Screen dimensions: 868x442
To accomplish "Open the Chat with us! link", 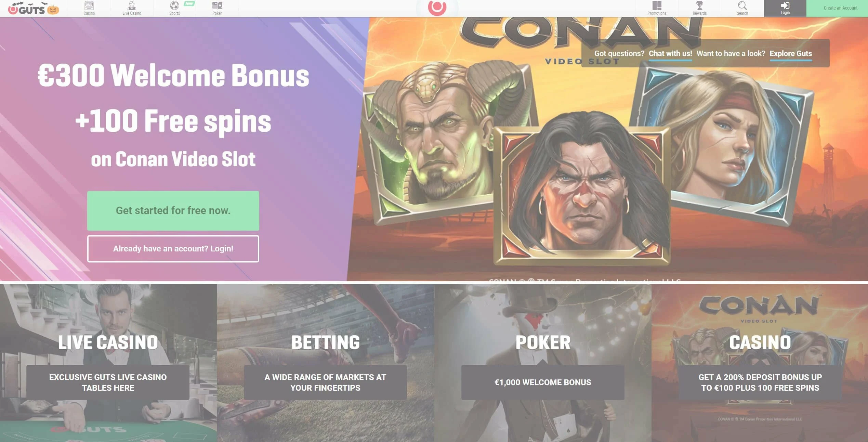I will click(x=670, y=54).
